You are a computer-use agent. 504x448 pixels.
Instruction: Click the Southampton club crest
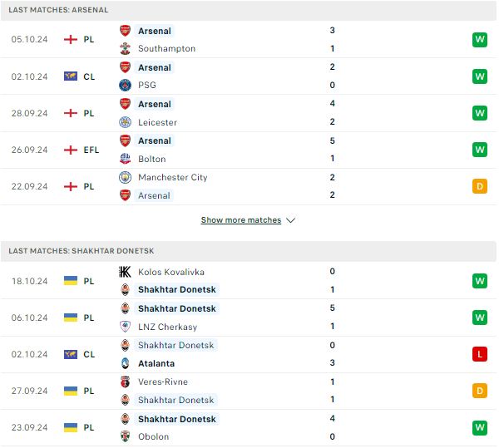point(125,48)
